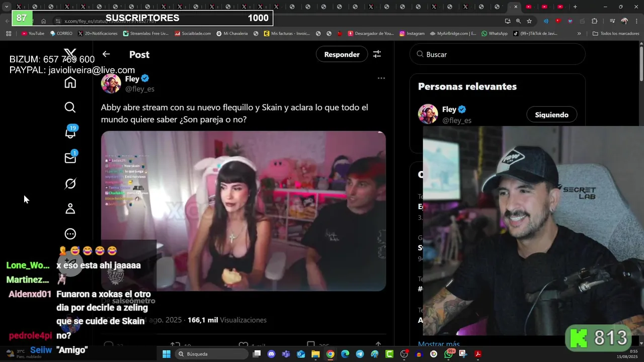The height and width of the screenshot is (362, 644).
Task: Open the YouTube bookmark
Action: click(33, 33)
